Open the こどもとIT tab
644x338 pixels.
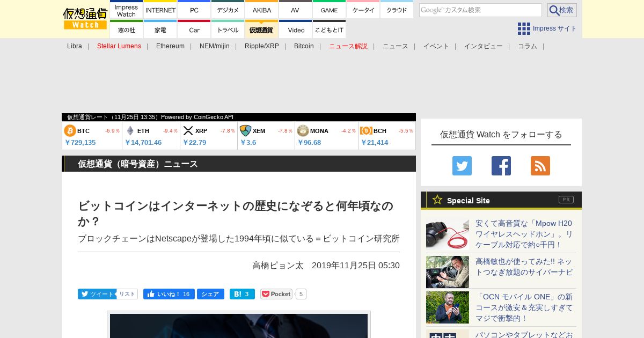point(329,30)
